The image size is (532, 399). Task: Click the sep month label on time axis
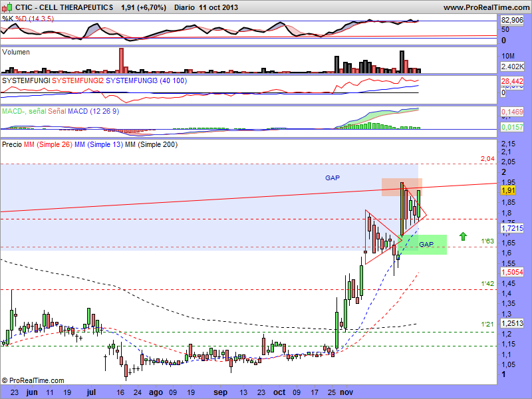[220, 392]
